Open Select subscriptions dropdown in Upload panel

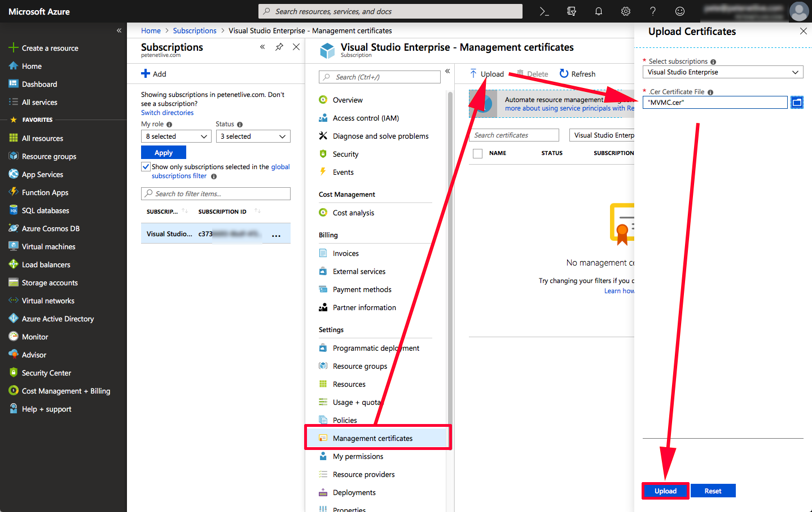pyautogui.click(x=723, y=72)
